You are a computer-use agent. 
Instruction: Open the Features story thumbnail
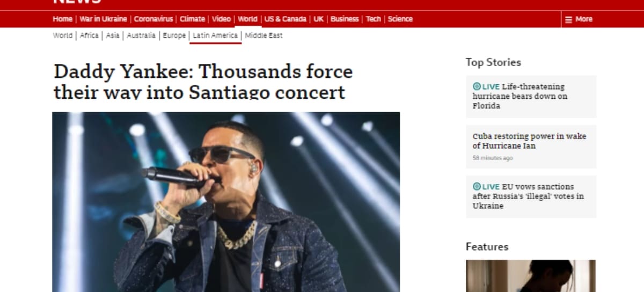point(531,276)
